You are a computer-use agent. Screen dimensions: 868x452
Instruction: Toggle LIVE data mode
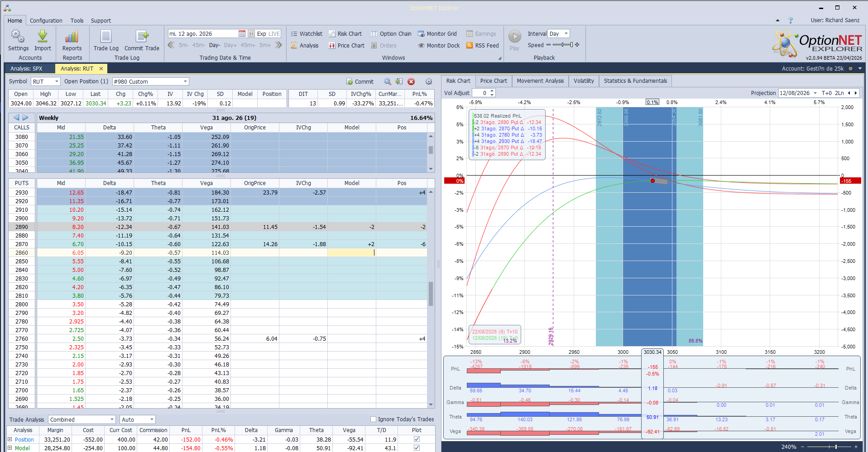[274, 33]
